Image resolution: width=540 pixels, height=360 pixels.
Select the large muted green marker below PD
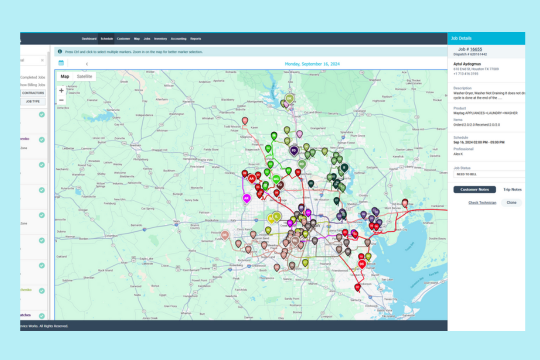pos(302,164)
